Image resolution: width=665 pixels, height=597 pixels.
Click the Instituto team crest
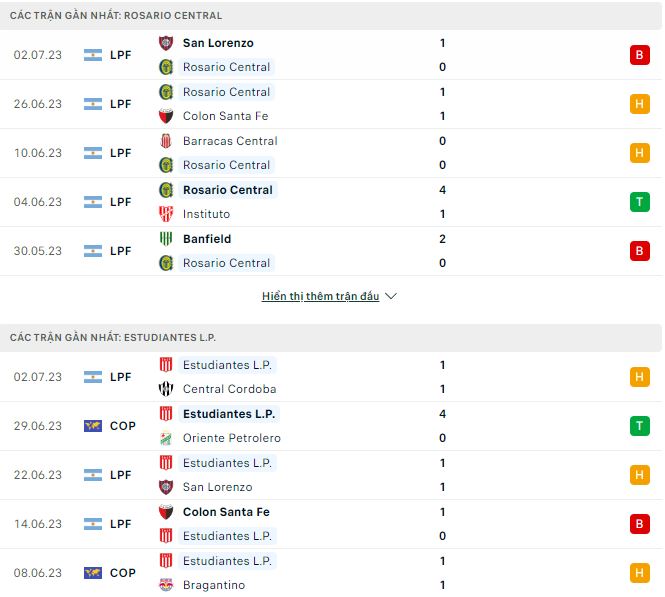coord(166,214)
